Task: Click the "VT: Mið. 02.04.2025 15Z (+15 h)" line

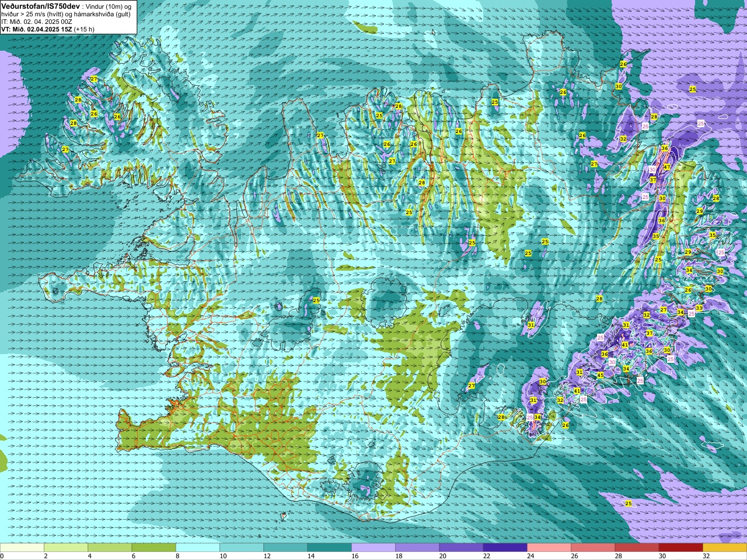Action: coord(48,29)
